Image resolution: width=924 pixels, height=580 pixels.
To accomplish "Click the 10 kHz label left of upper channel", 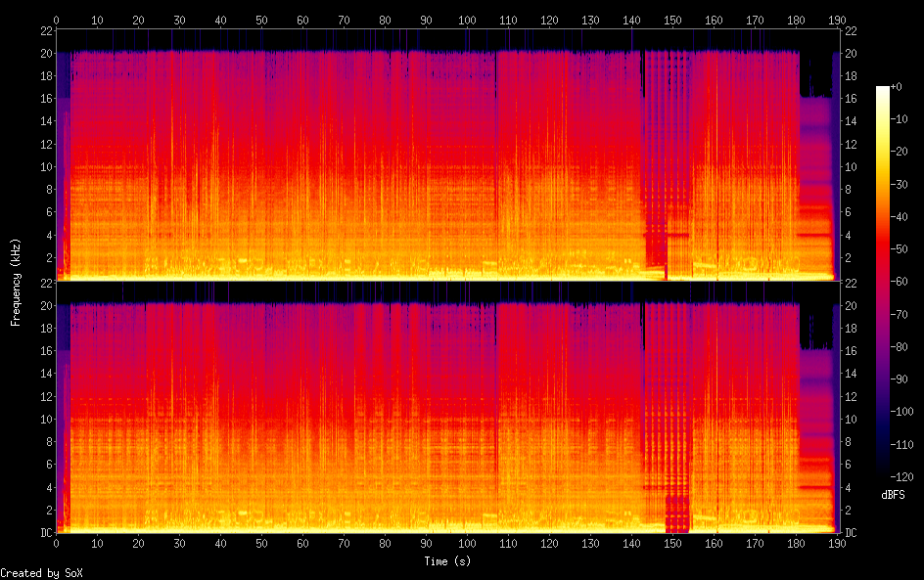I will coord(44,166).
